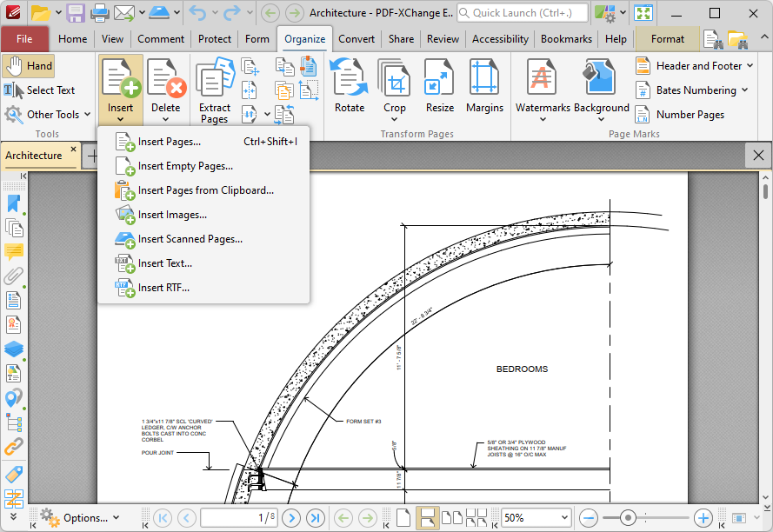773x532 pixels.
Task: Click the Print icon in the quick toolbar
Action: point(100,13)
